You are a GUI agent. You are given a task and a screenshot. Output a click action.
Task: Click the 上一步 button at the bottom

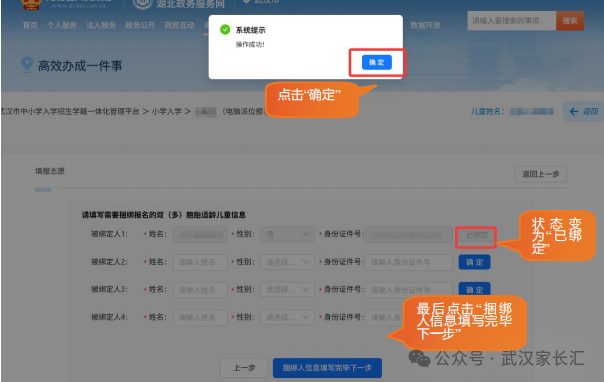(x=244, y=368)
